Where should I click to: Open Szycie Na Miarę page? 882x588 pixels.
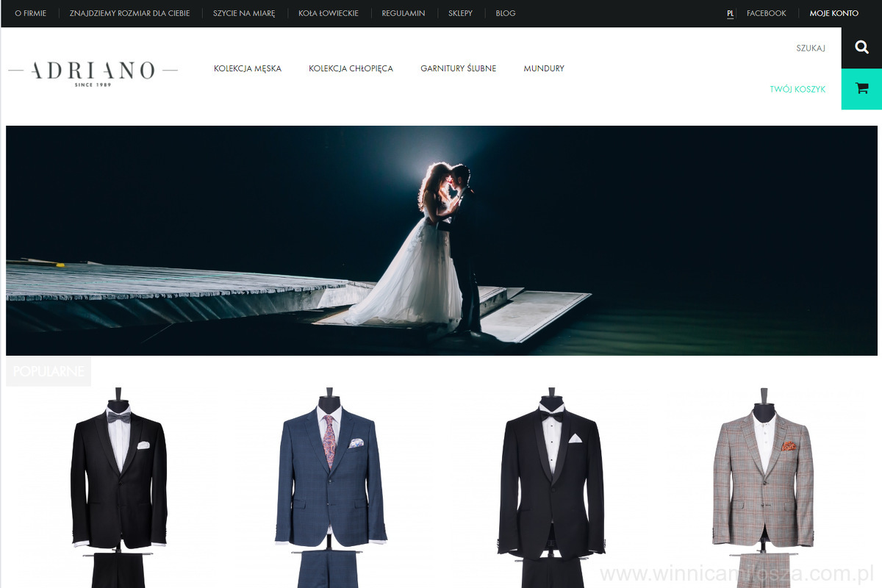(244, 13)
